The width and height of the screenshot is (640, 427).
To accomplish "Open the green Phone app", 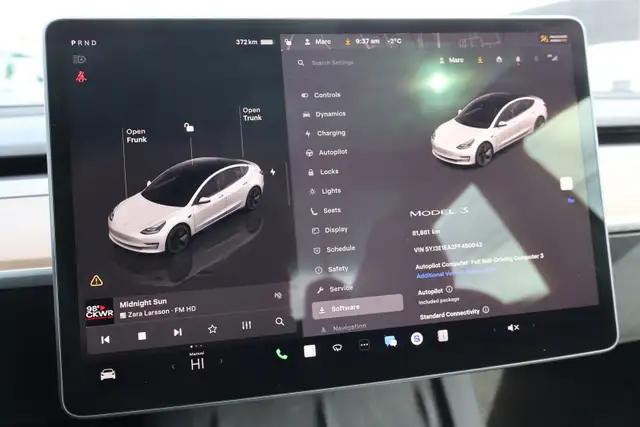I will pos(281,354).
